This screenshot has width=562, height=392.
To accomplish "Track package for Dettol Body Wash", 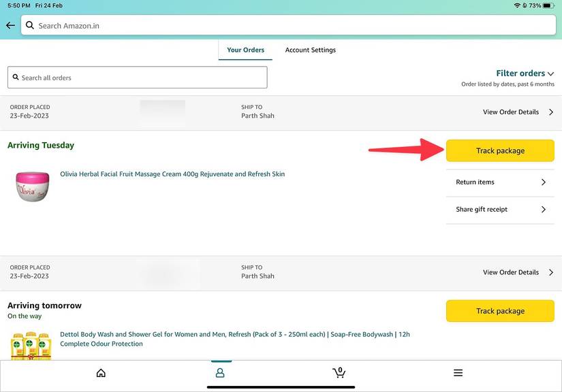I will pyautogui.click(x=500, y=311).
